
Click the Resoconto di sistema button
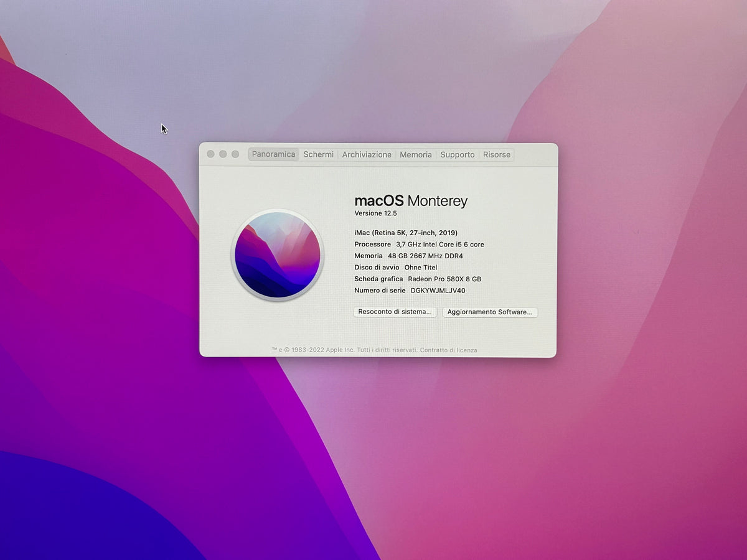click(x=395, y=312)
